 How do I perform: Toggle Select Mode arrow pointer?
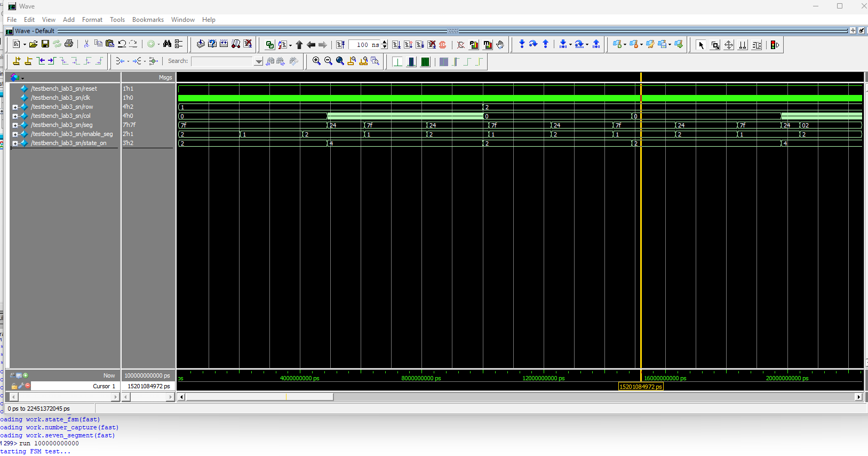point(701,45)
